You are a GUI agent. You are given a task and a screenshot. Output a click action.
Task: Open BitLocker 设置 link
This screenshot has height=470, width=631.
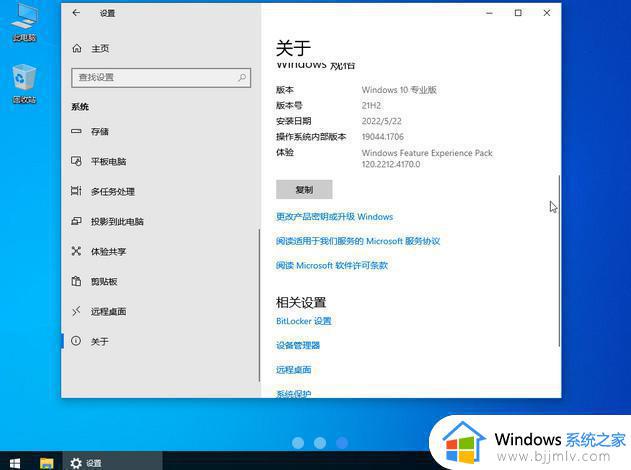click(303, 321)
